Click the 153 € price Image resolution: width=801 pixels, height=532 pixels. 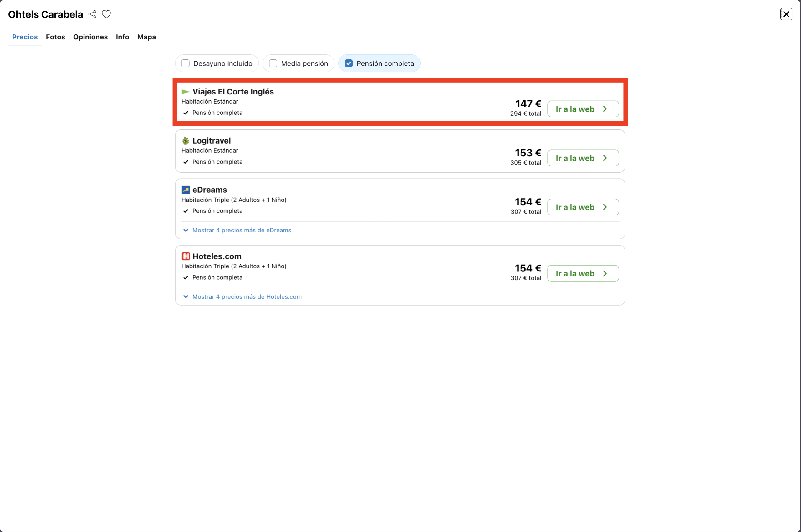click(528, 153)
